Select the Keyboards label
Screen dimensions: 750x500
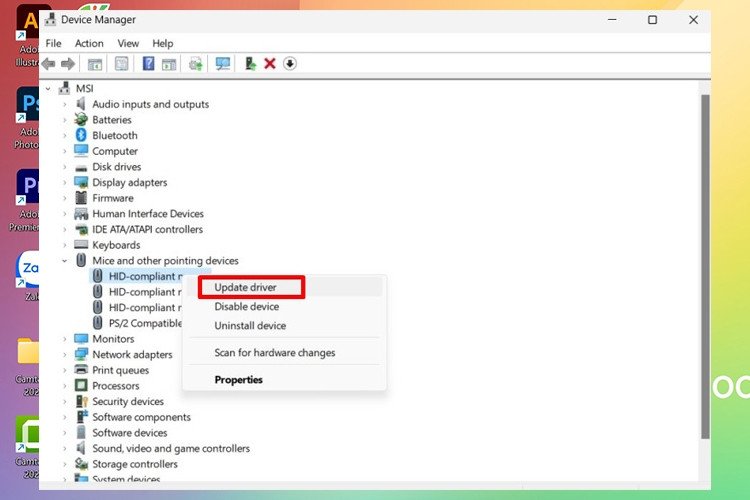116,245
